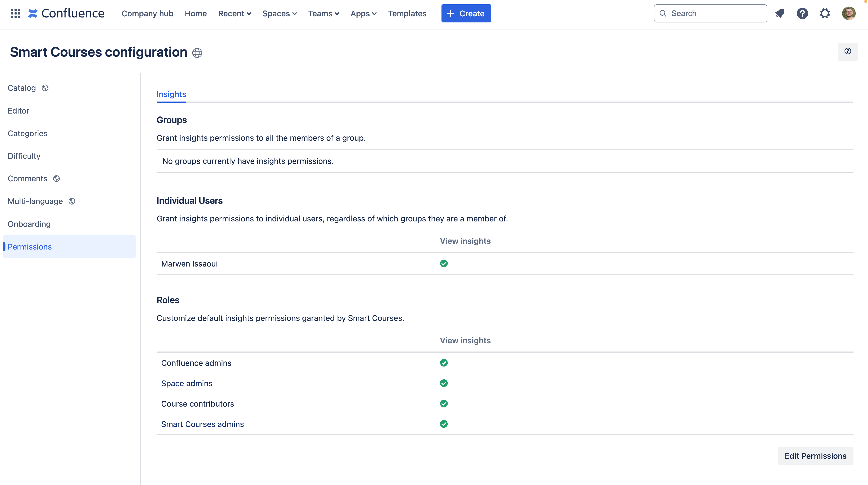Open the Multi-language sidebar item

[69, 201]
